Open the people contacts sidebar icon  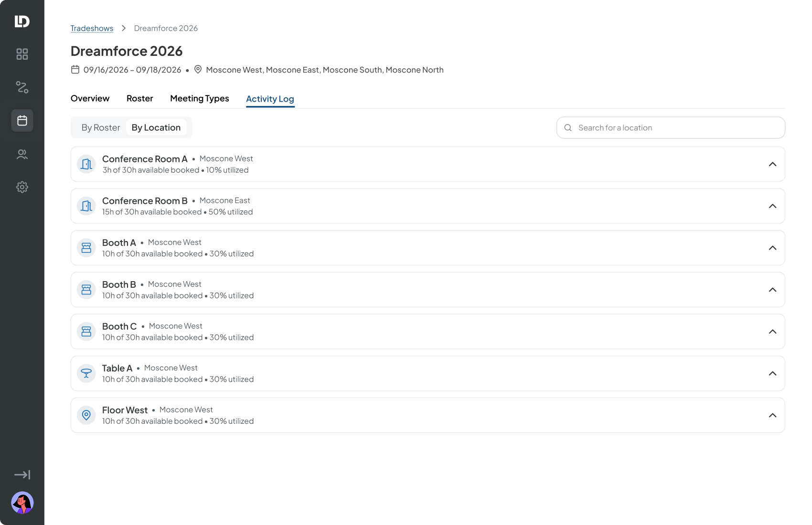coord(22,154)
